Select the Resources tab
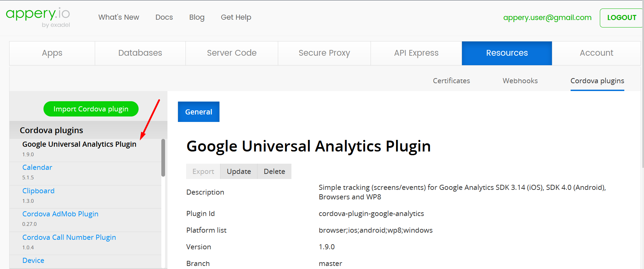The image size is (644, 269). 507,53
